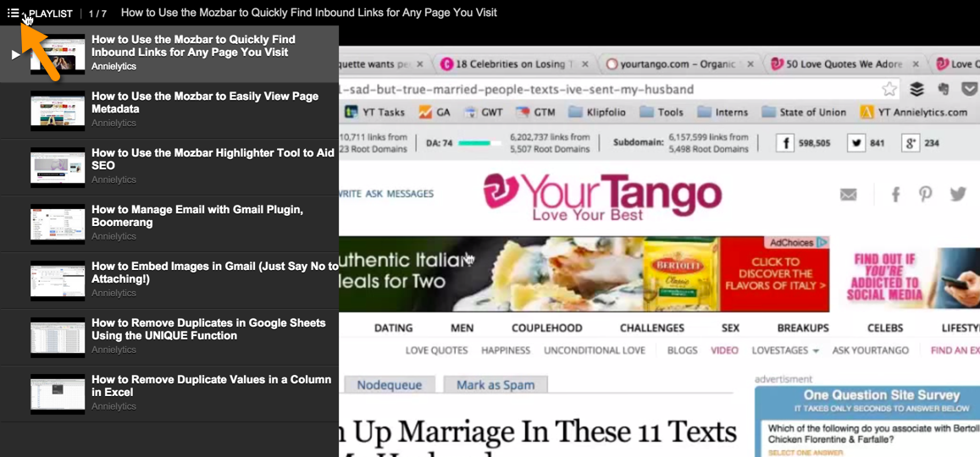The height and width of the screenshot is (457, 980).
Task: Click the HAPPINESS subnav link
Action: [506, 350]
